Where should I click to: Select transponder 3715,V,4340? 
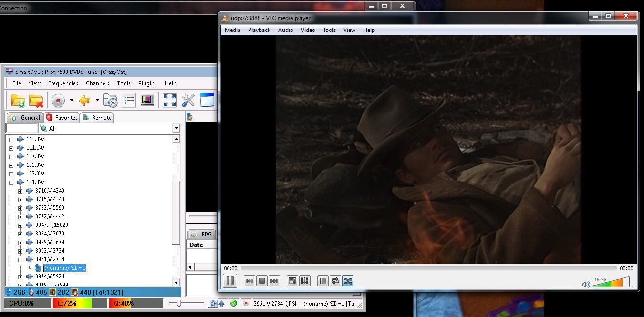(x=50, y=199)
